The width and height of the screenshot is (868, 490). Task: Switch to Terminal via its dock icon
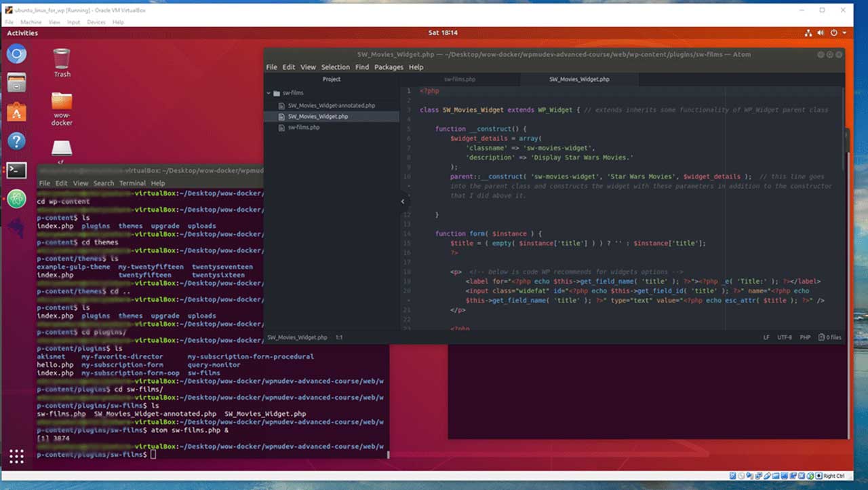click(x=17, y=170)
